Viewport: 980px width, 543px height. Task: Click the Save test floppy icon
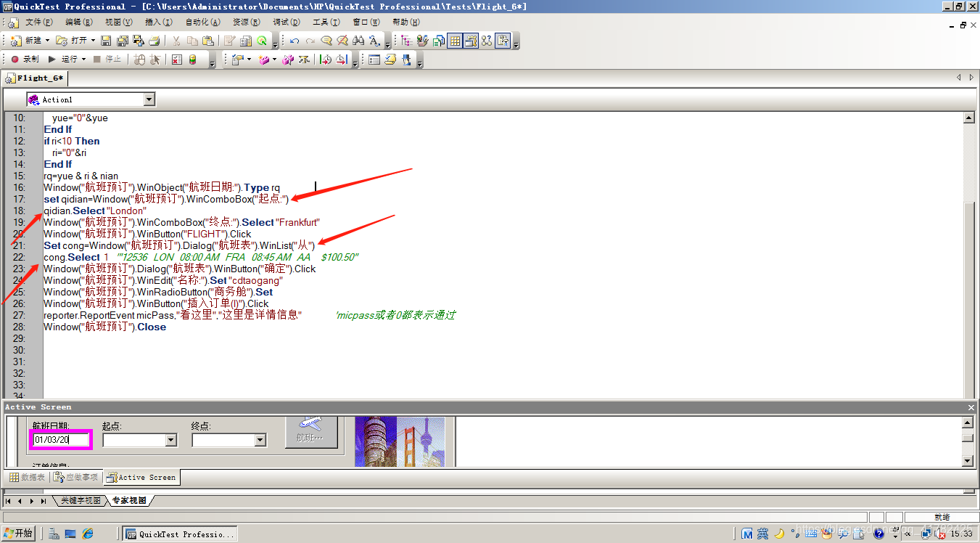tap(106, 41)
